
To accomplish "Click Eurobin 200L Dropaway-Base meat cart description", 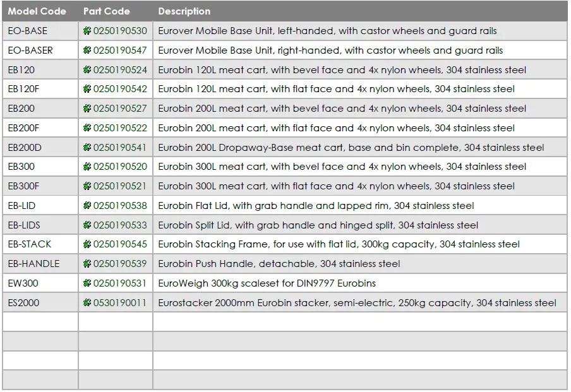I will pyautogui.click(x=351, y=148).
